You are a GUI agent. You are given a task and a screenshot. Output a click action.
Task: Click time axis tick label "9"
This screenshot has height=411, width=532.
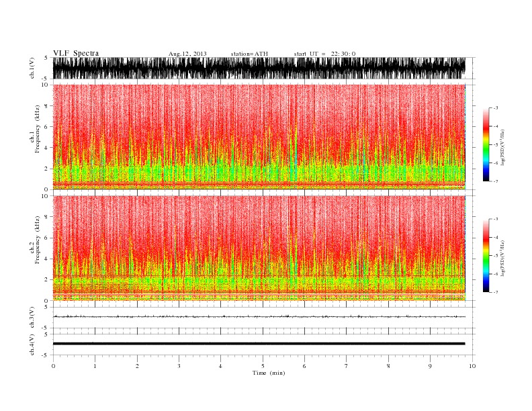[x=430, y=366]
